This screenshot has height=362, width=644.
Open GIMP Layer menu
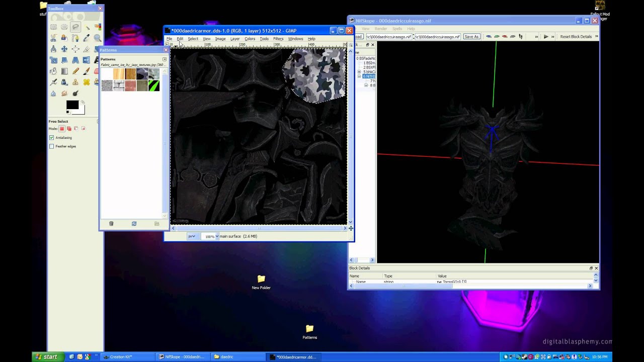tap(235, 39)
